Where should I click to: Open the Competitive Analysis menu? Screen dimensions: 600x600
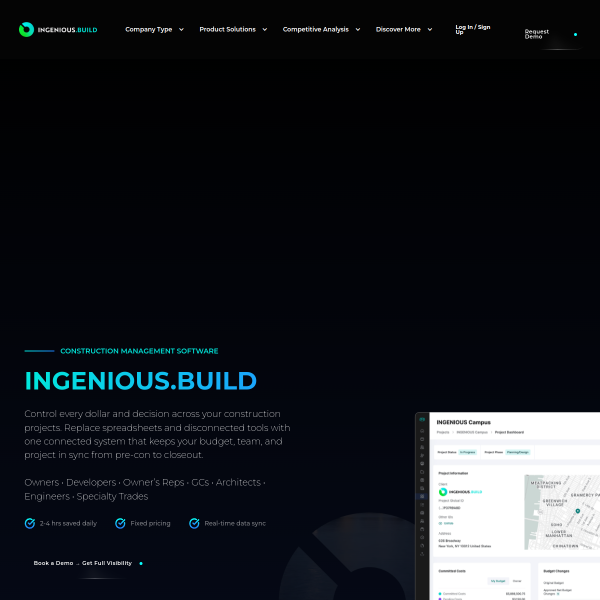(316, 29)
